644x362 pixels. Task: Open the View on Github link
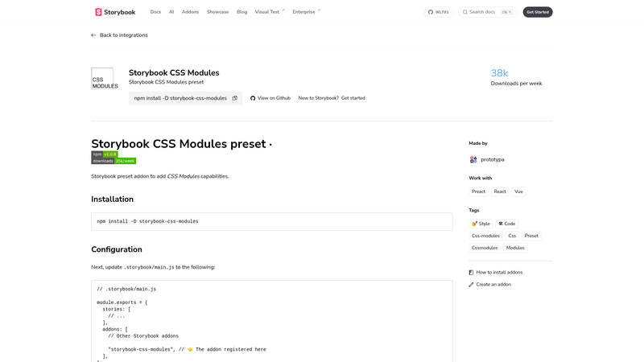tap(270, 98)
